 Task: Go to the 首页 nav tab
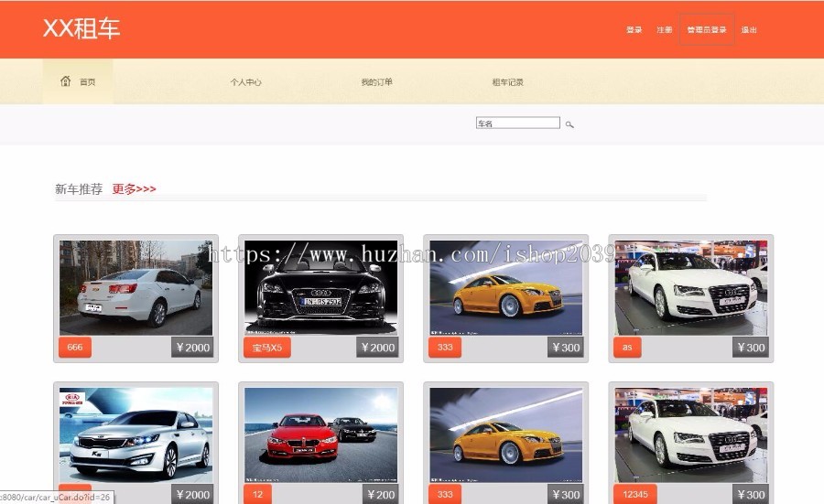78,81
